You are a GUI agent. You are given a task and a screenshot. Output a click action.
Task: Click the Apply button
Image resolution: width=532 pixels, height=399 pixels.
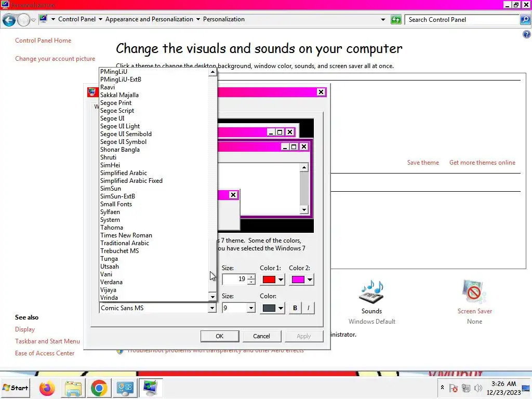[303, 336]
